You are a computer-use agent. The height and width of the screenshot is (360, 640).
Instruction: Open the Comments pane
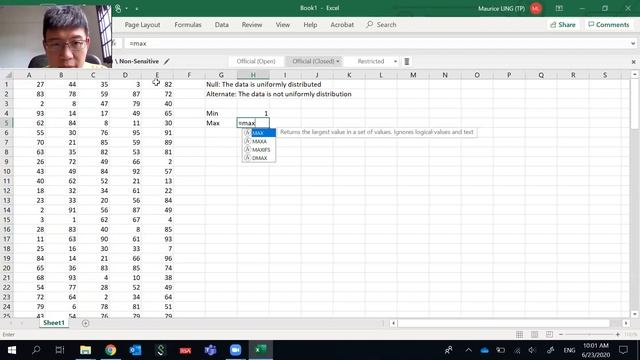click(x=609, y=24)
